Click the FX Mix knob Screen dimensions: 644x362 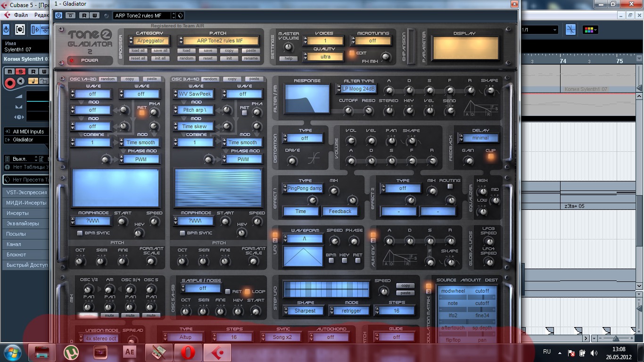click(x=386, y=58)
